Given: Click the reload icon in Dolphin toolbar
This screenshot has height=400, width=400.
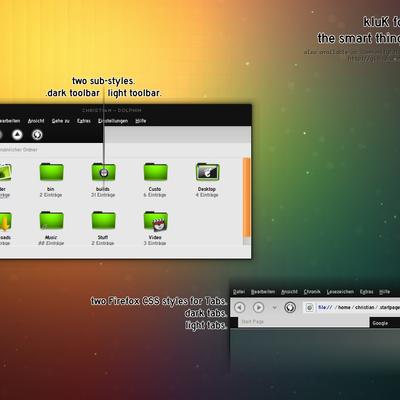Looking at the screenshot, I should (37, 135).
